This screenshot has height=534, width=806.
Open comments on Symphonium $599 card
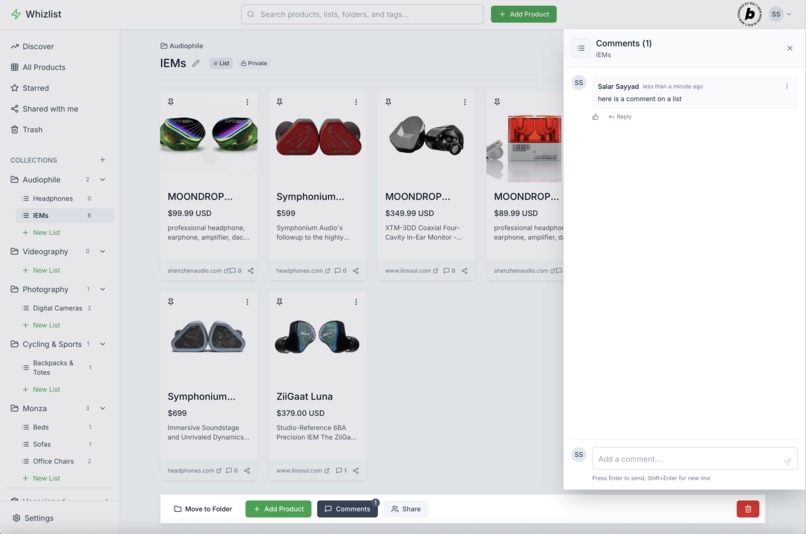coord(340,270)
